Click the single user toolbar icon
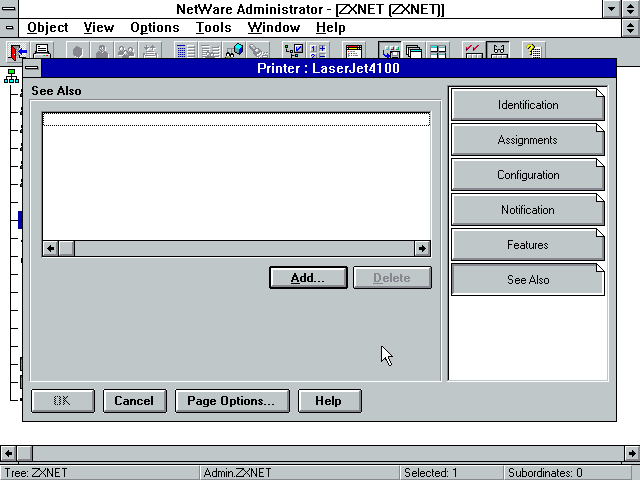The width and height of the screenshot is (640, 480). coord(102,51)
